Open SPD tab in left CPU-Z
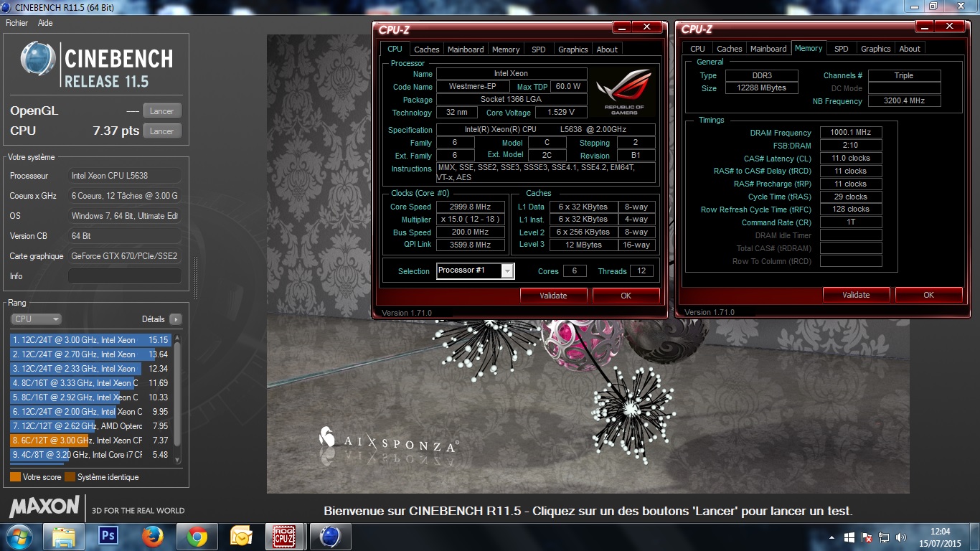This screenshot has height=551, width=980. [x=538, y=50]
